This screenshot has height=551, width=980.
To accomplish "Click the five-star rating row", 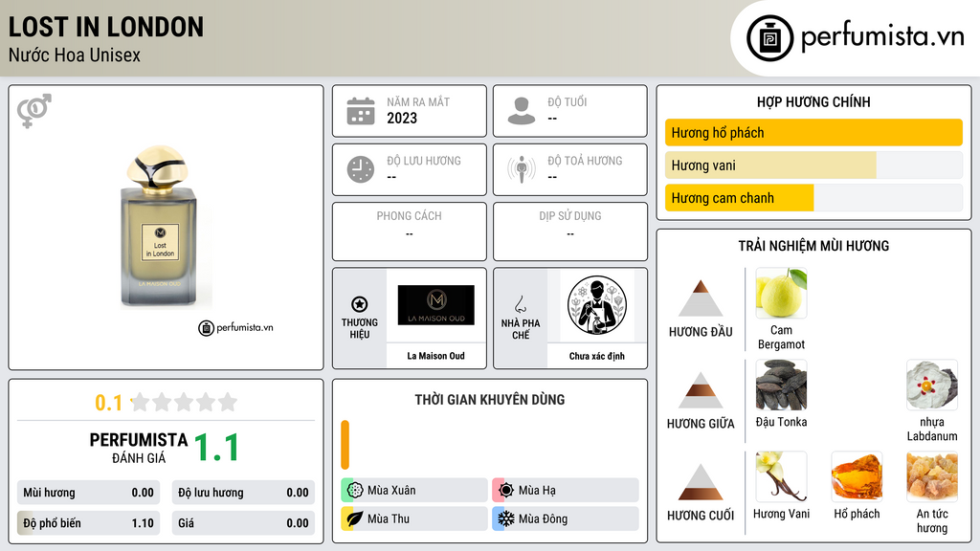I will point(185,402).
